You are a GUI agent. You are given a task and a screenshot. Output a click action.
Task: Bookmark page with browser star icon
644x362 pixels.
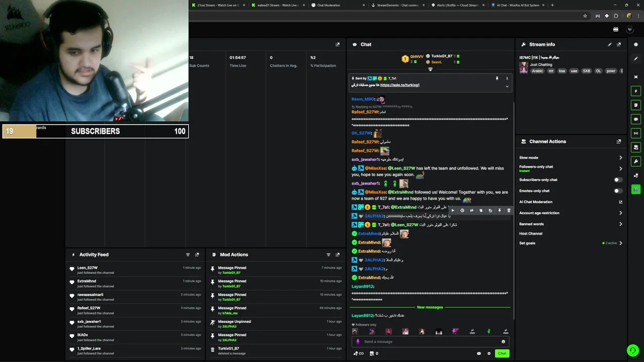pyautogui.click(x=585, y=16)
